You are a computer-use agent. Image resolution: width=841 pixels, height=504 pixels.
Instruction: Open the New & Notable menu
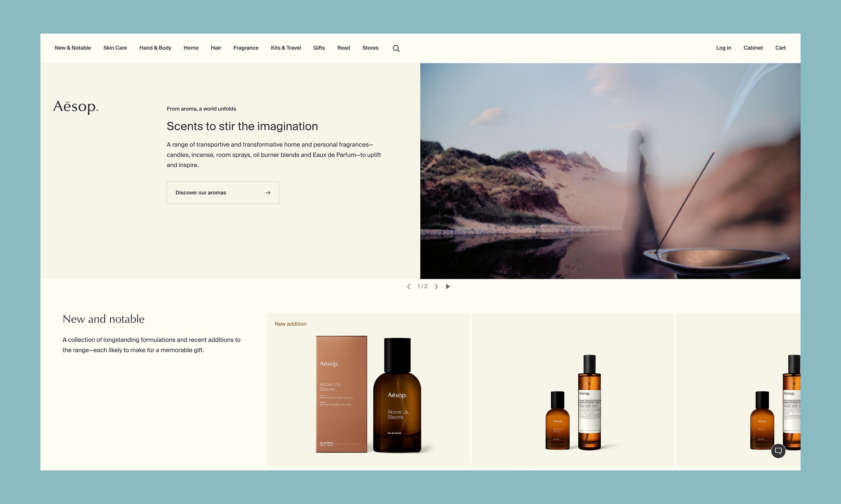coord(73,48)
